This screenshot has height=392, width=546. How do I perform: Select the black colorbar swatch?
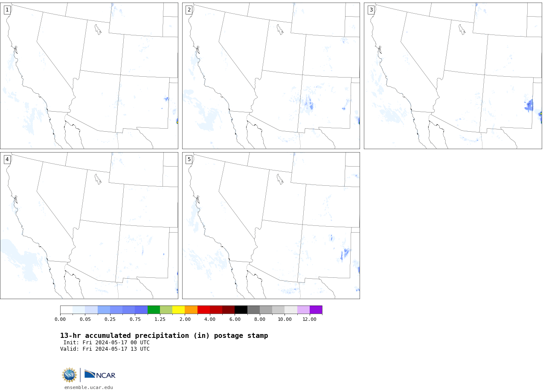241,310
